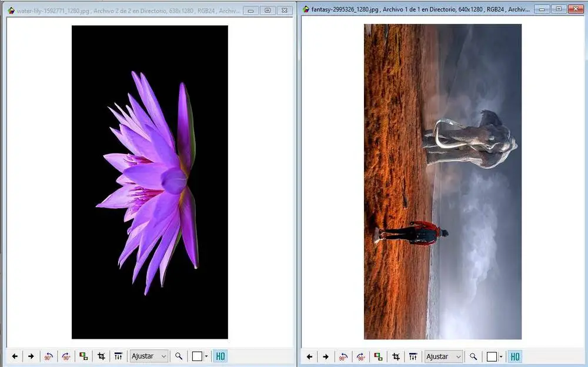Go to next image in water-lily window

pyautogui.click(x=31, y=356)
